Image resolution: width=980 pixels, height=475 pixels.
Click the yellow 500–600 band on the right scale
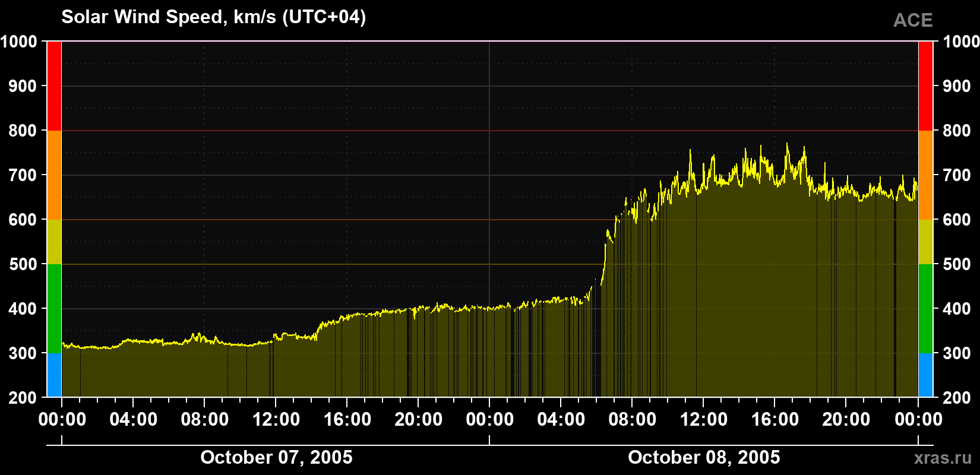pyautogui.click(x=925, y=242)
